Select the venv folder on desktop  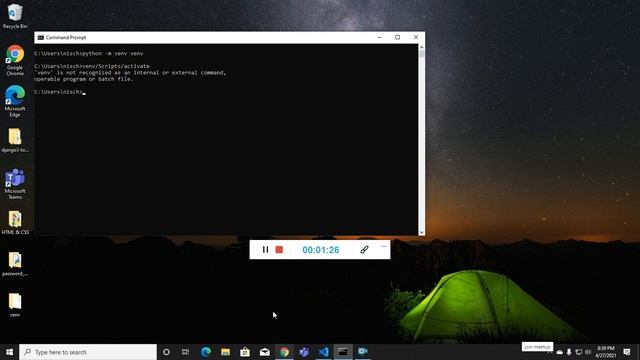point(15,305)
